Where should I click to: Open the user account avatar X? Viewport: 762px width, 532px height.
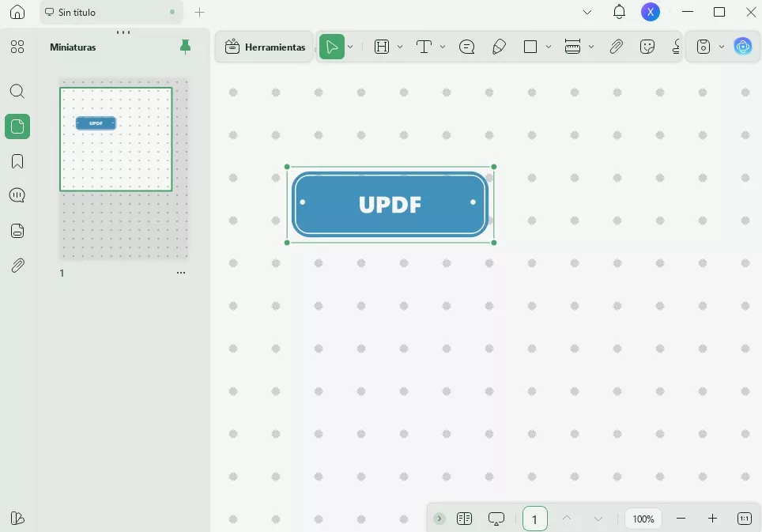coord(651,12)
